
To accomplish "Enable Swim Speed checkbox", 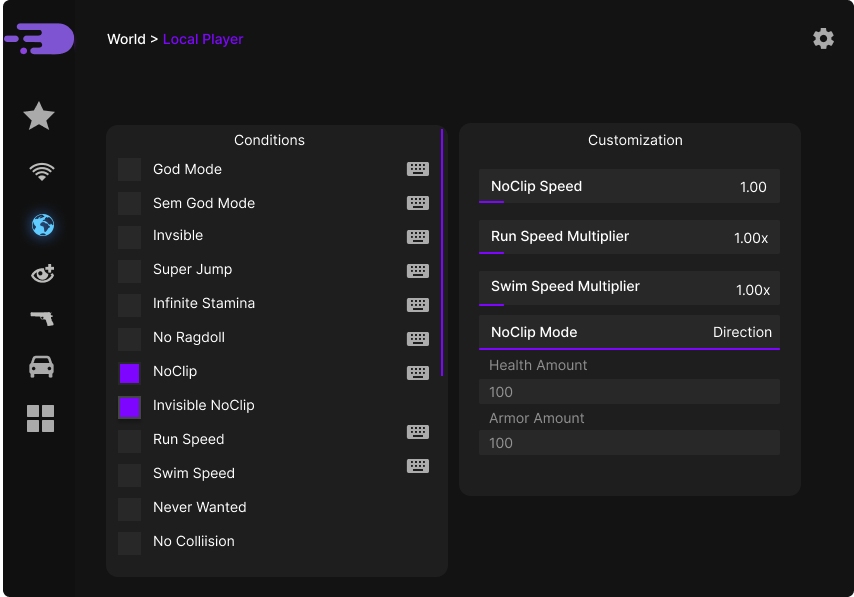I will [130, 475].
